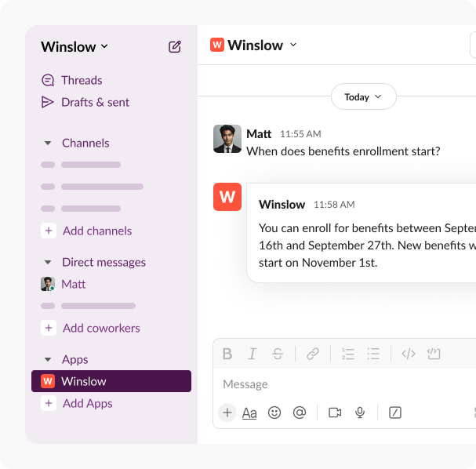Click the Winslow logo in the conversation header
This screenshot has width=476, height=469.
[217, 45]
